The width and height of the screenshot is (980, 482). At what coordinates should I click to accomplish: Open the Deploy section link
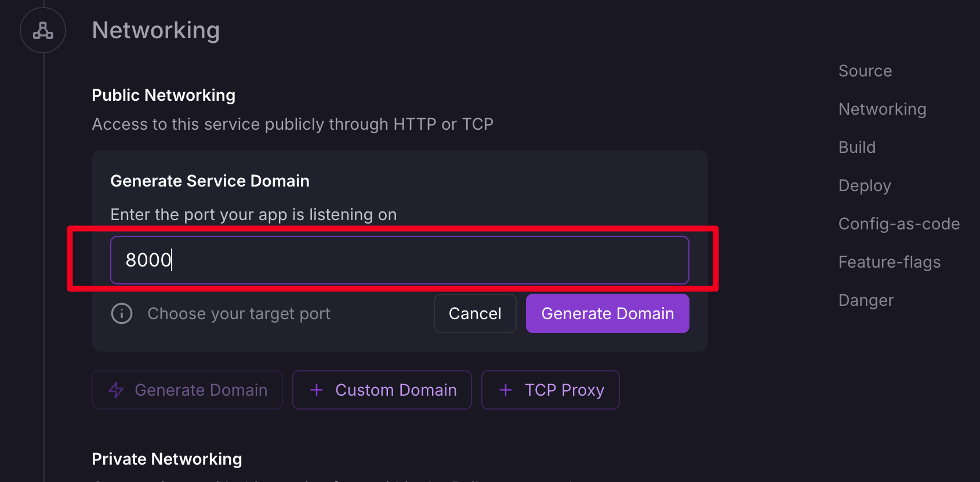[864, 185]
